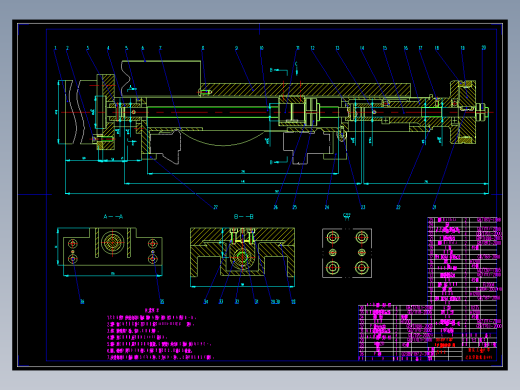Image resolution: width=520 pixels, height=390 pixels.
Task: Click the four-bolt C view drawing
Action: point(347,253)
